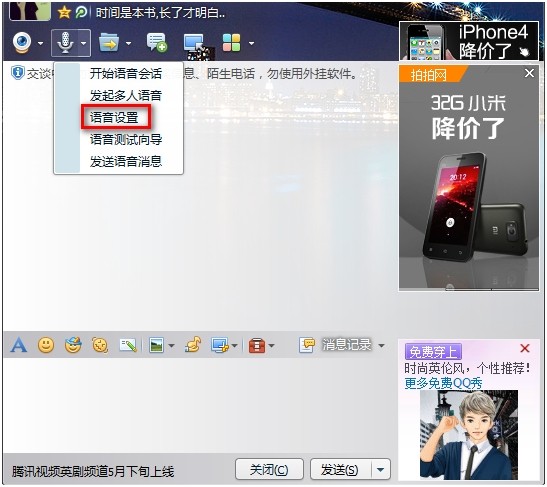The image size is (547, 487).
Task: Click the music note share icon
Action: coord(193,345)
